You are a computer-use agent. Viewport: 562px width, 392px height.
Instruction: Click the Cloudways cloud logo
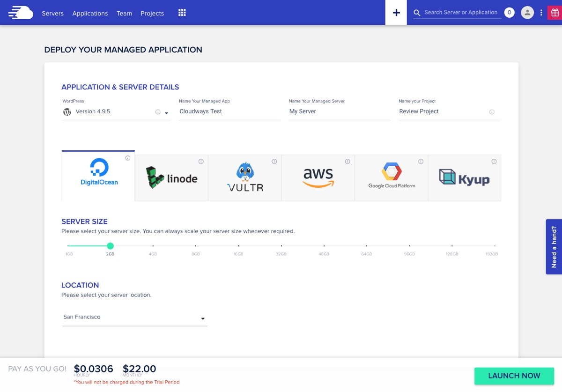click(21, 13)
